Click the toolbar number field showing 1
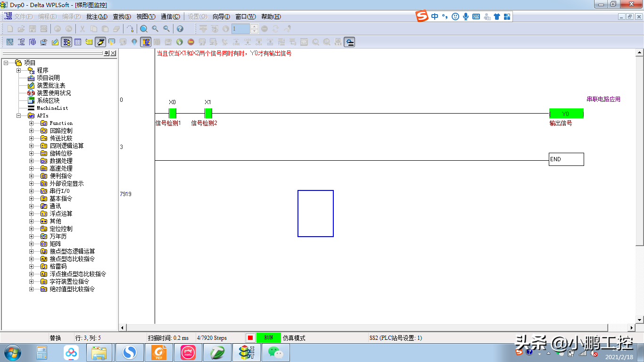This screenshot has height=362, width=644. (240, 29)
